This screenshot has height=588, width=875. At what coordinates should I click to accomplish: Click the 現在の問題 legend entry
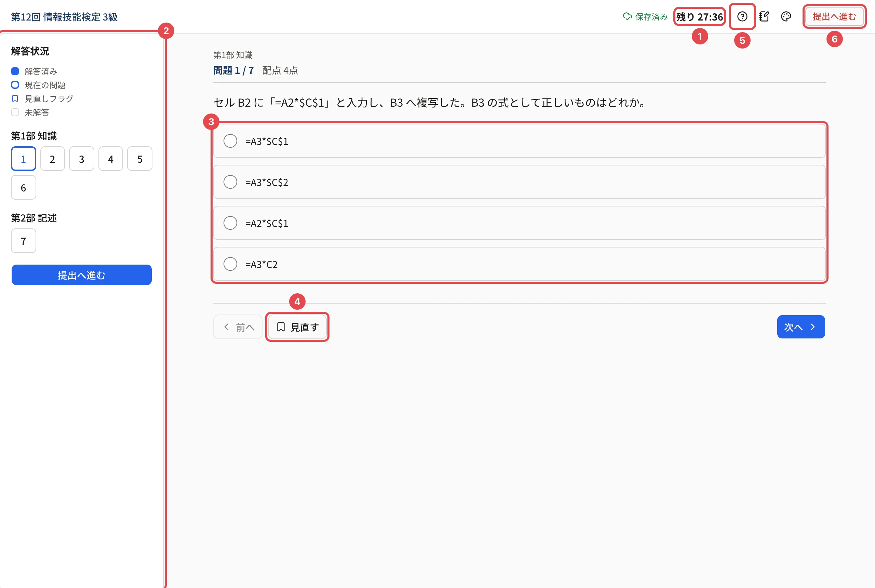click(x=38, y=85)
